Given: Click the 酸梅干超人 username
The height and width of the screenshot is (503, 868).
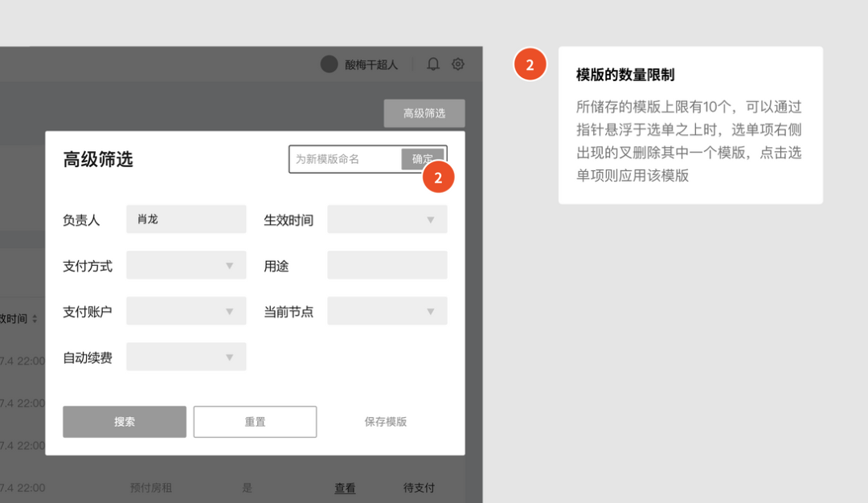Looking at the screenshot, I should click(371, 64).
